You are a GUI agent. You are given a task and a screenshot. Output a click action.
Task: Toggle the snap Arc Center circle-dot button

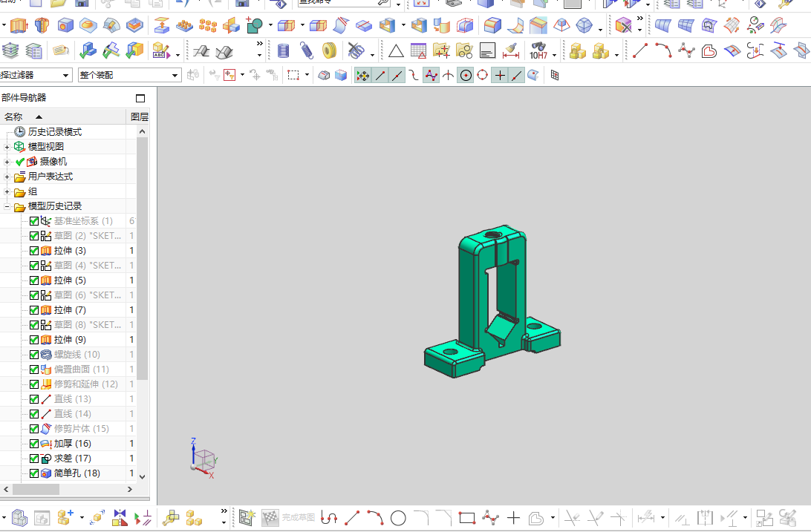click(x=466, y=76)
